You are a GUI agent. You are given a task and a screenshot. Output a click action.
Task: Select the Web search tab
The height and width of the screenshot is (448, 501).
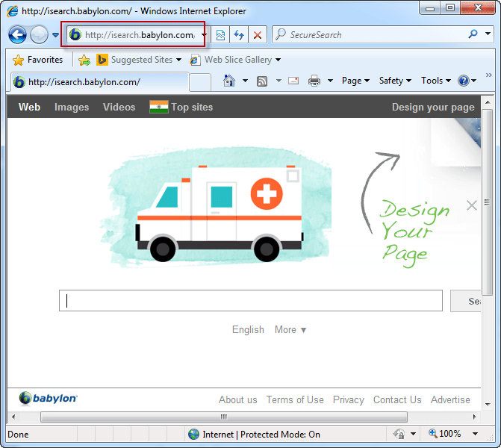[x=29, y=107]
